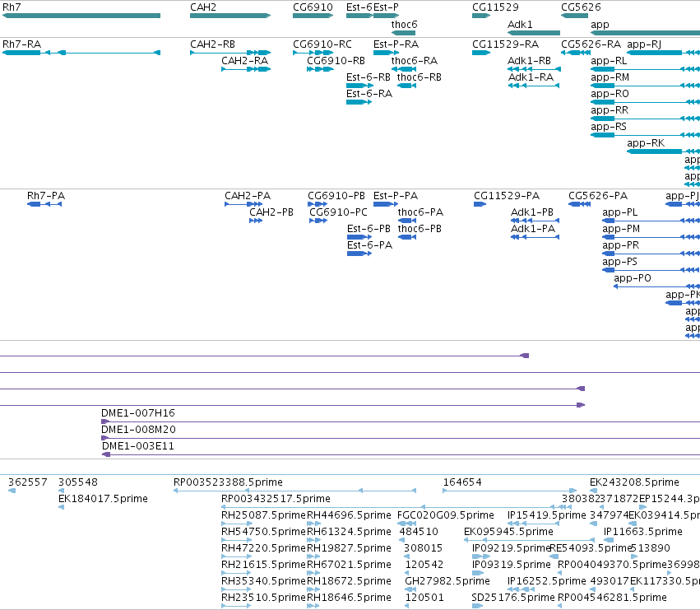Click the FGC020G09.5prime label
This screenshot has height=610, width=700.
point(446,515)
